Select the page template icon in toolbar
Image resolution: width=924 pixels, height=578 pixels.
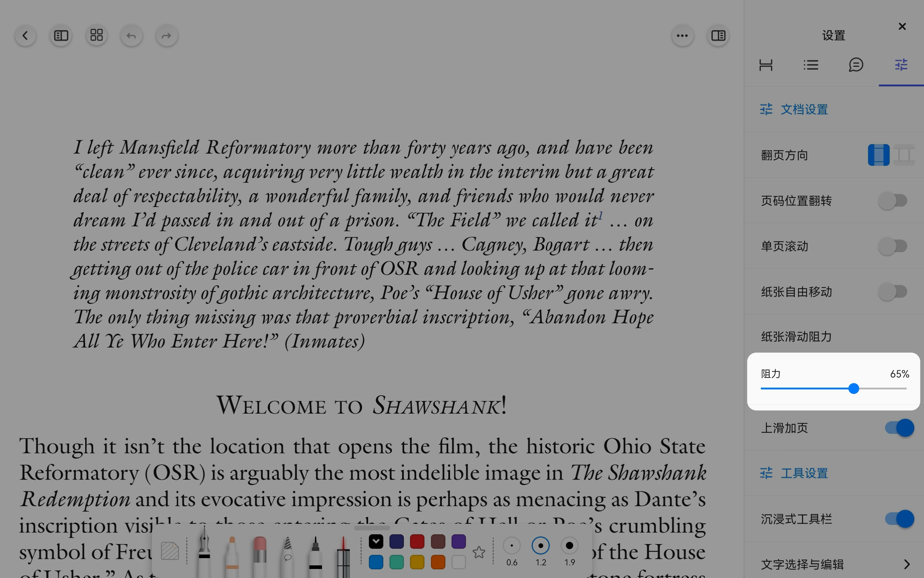pos(170,551)
